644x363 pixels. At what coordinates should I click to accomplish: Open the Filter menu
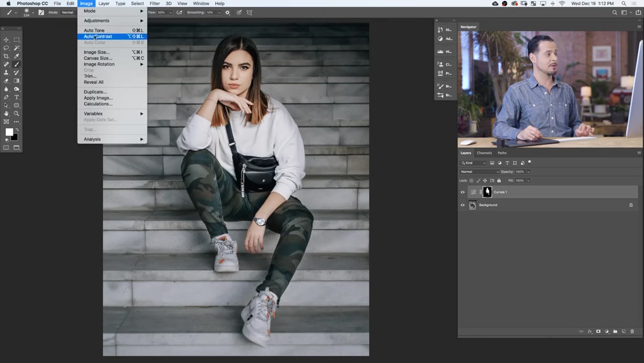point(155,3)
